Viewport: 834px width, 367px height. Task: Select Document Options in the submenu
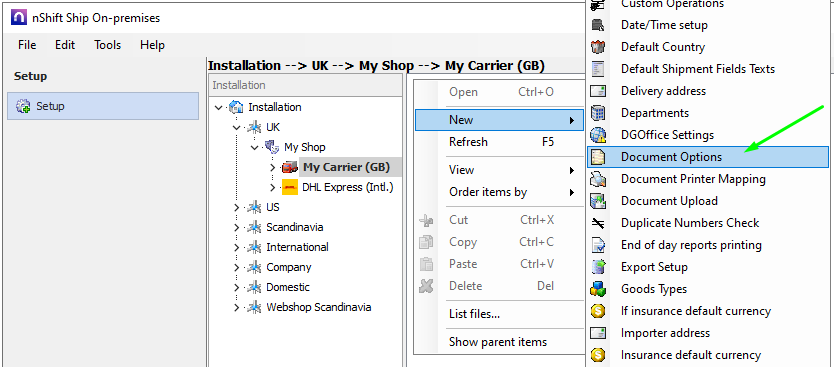point(708,157)
